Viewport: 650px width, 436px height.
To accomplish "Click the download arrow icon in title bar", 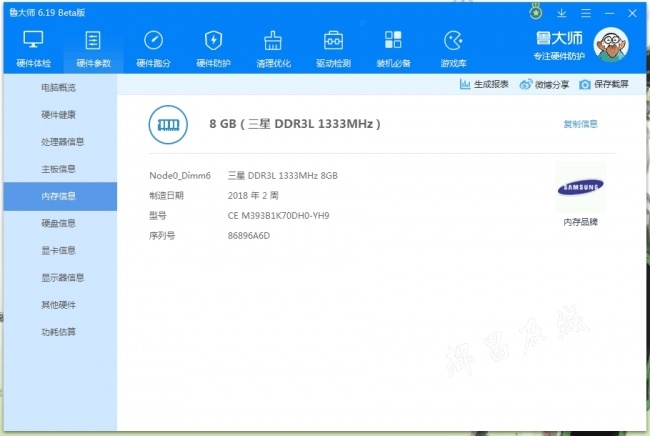I will click(562, 13).
